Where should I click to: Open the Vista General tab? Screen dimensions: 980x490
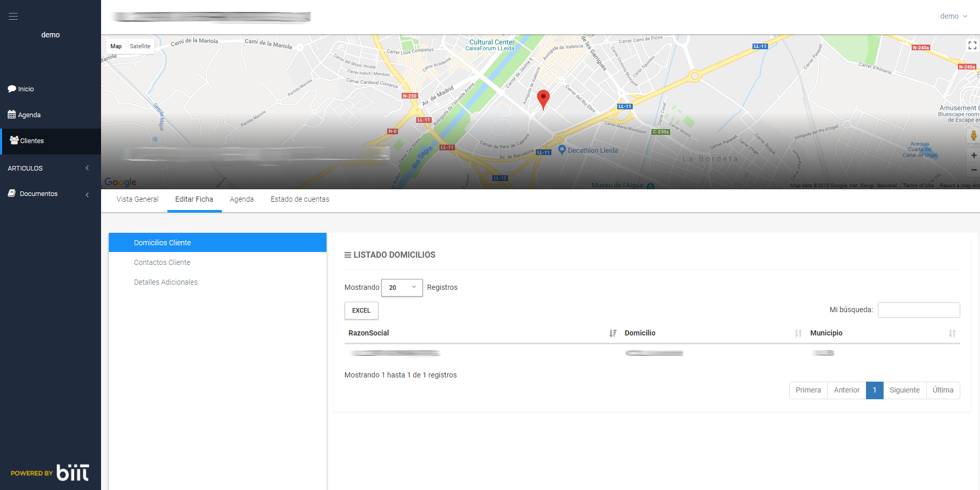137,200
